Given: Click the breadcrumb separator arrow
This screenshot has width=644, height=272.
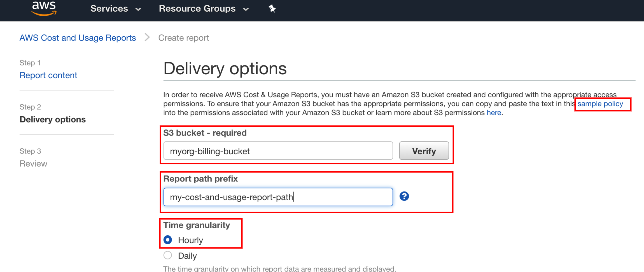Looking at the screenshot, I should [x=147, y=37].
